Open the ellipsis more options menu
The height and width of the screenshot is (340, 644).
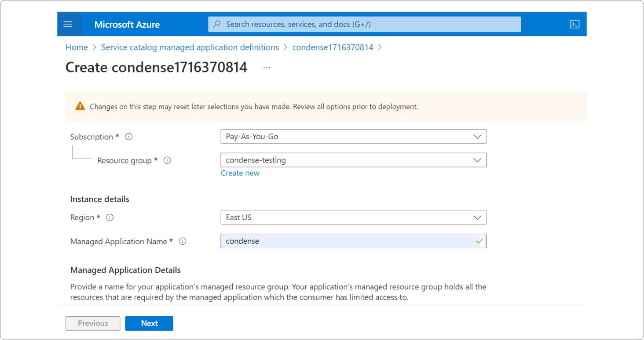tap(267, 68)
